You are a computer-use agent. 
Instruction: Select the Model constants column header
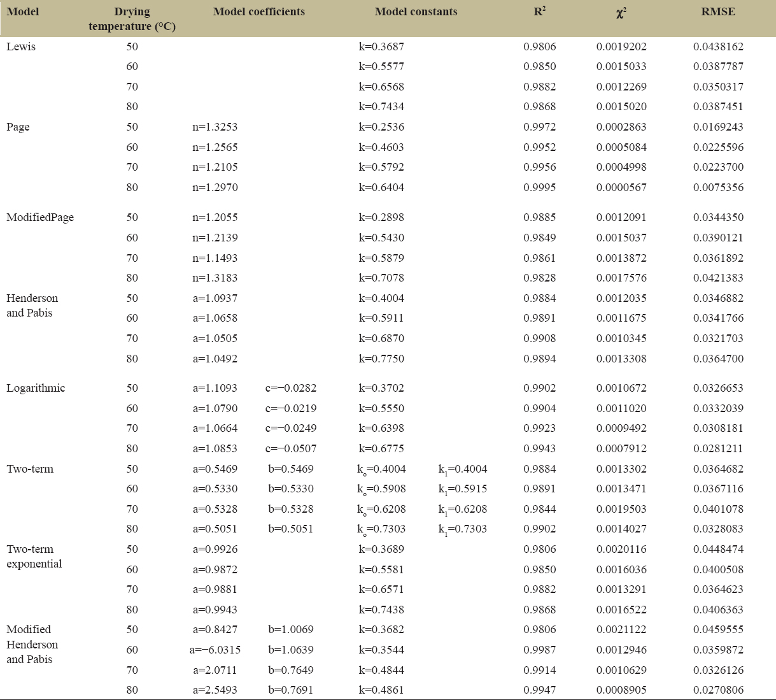(x=416, y=11)
